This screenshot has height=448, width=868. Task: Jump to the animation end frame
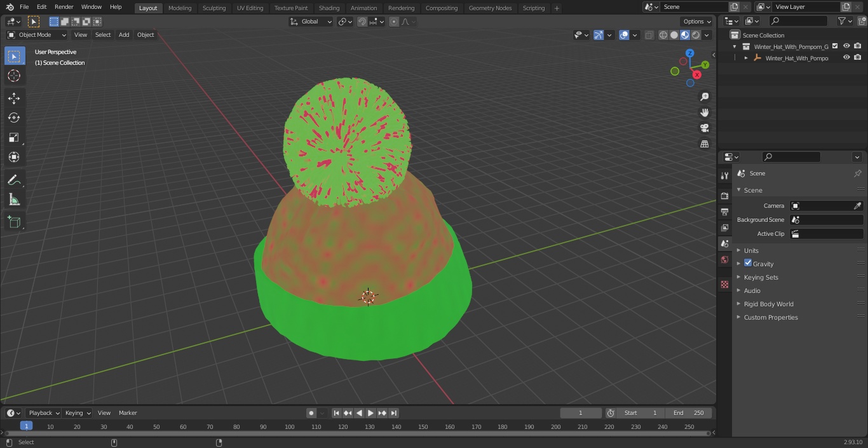pyautogui.click(x=393, y=413)
